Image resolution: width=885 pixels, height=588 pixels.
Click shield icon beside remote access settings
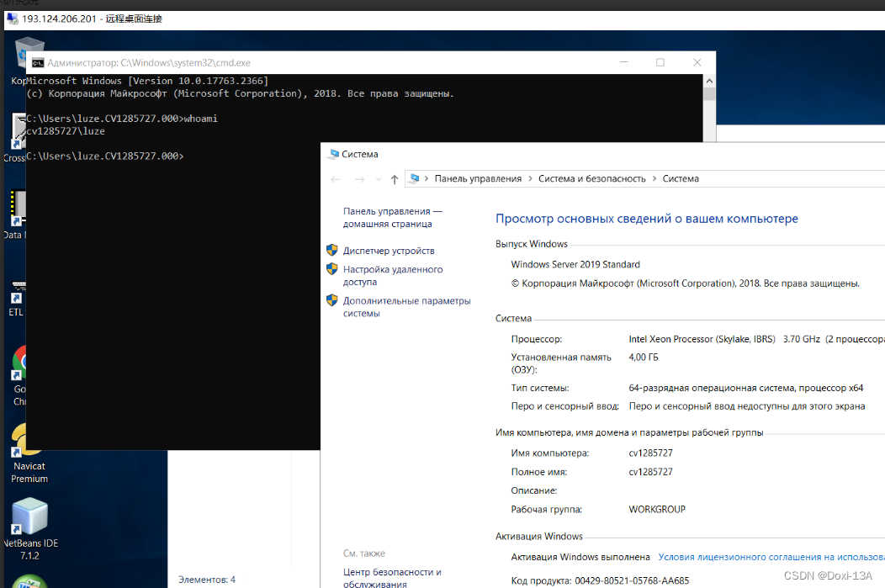pos(331,269)
